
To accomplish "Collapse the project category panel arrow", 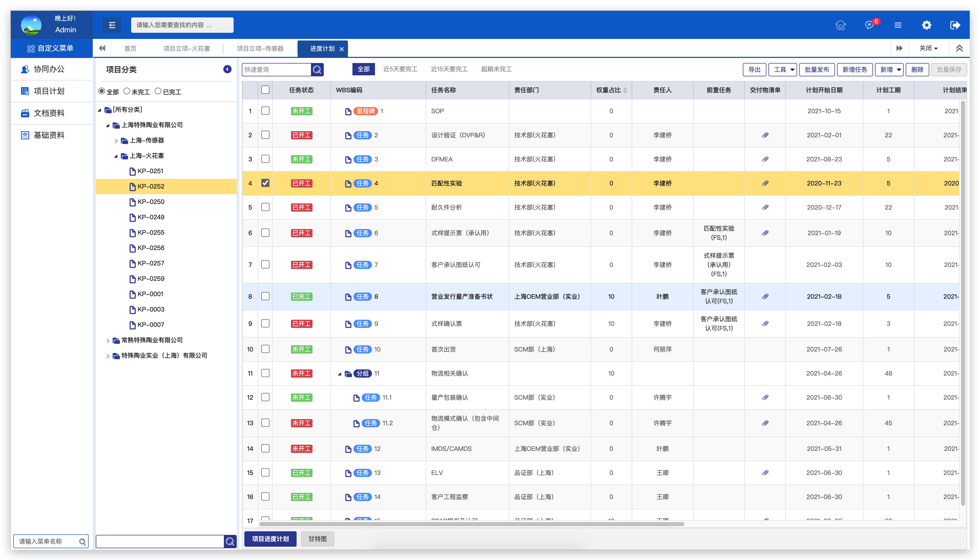I will pos(227,69).
